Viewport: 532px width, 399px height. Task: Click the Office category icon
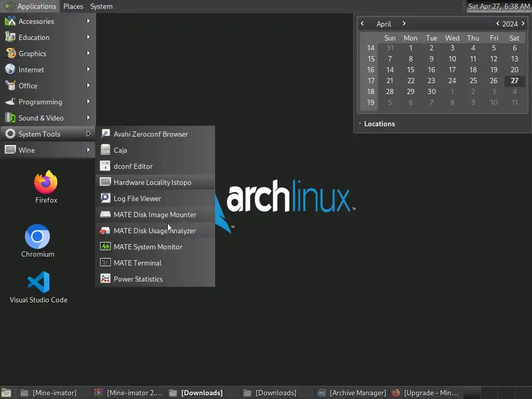click(x=10, y=86)
